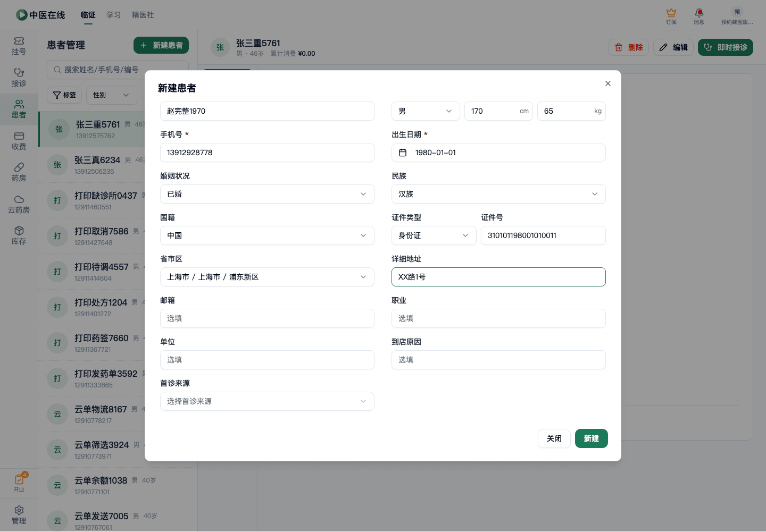Focus the 职业 occupation input
The width and height of the screenshot is (766, 532).
[498, 318]
